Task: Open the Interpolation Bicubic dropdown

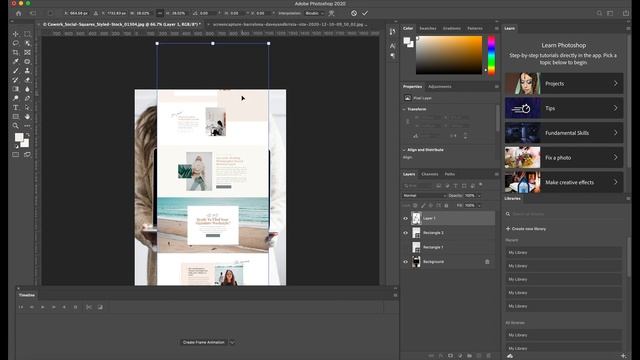Action: click(315, 13)
